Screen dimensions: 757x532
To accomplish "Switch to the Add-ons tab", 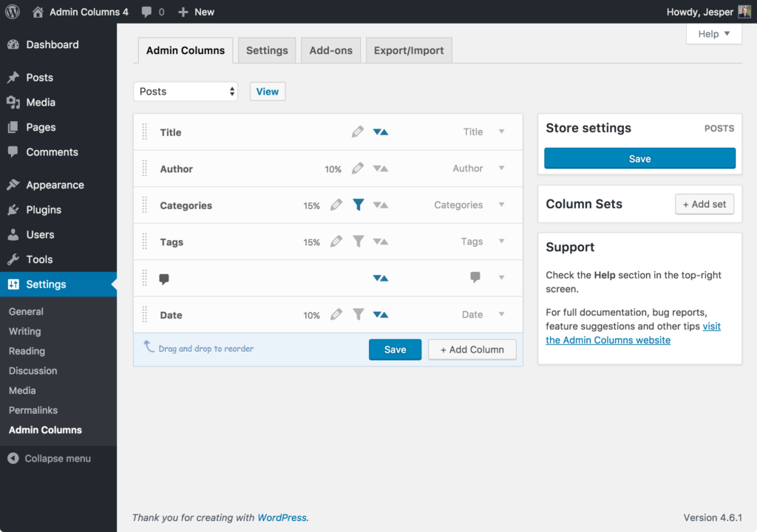I will 330,50.
